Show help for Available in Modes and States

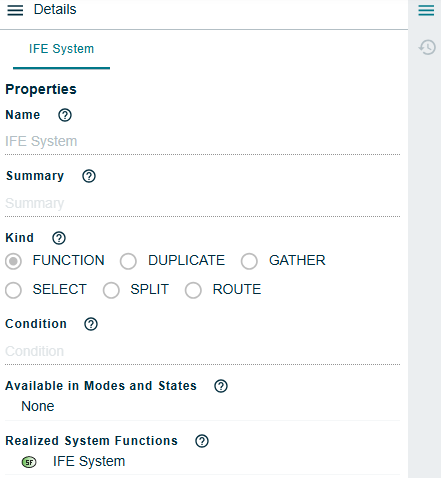pyautogui.click(x=221, y=386)
